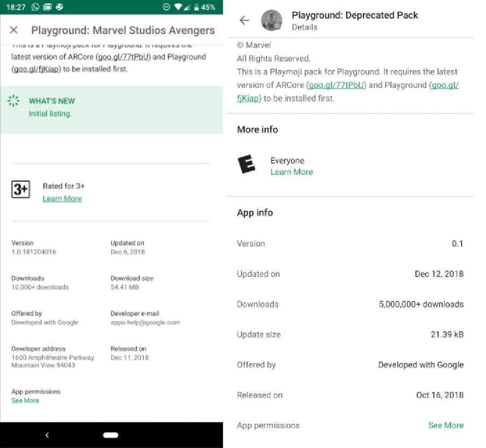Tap the WhatsApp notification icon in status bar
486x448 pixels.
36,7
